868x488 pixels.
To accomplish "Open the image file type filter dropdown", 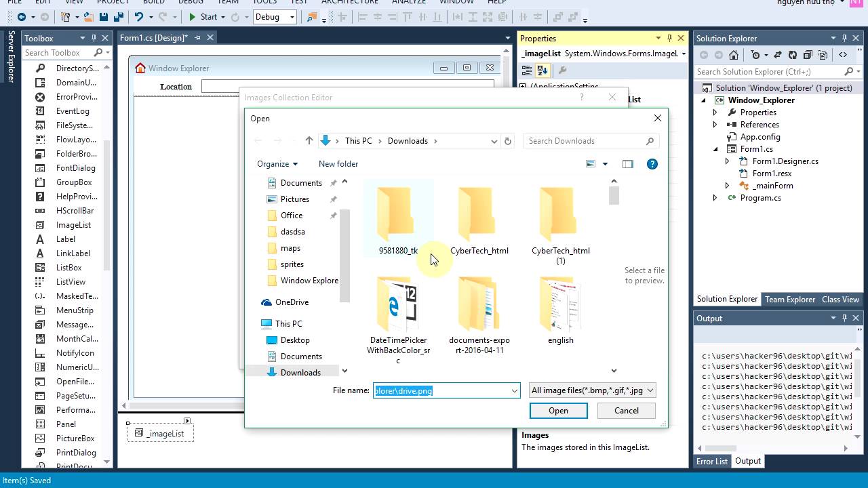I will [x=593, y=390].
